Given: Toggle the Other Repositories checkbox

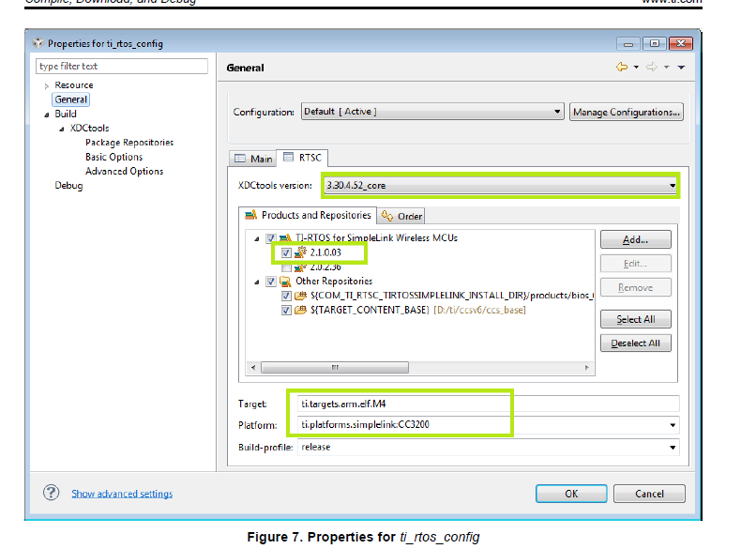Looking at the screenshot, I should 271,282.
